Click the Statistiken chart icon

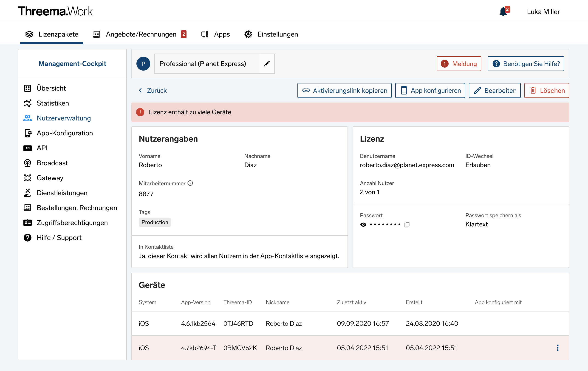click(28, 103)
